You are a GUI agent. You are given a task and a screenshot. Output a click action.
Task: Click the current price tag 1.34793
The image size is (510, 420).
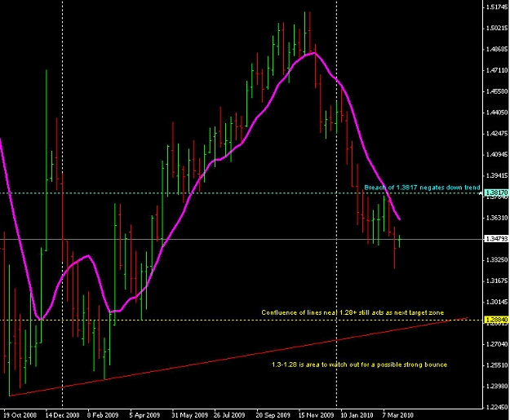pyautogui.click(x=496, y=239)
